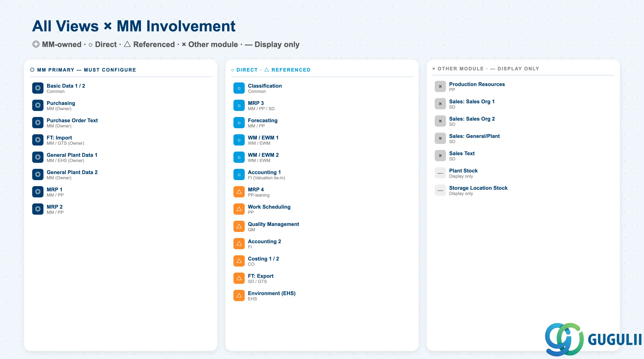Click the blue icon next to Forecasting
Viewport: 644px width, 359px height.
point(239,123)
